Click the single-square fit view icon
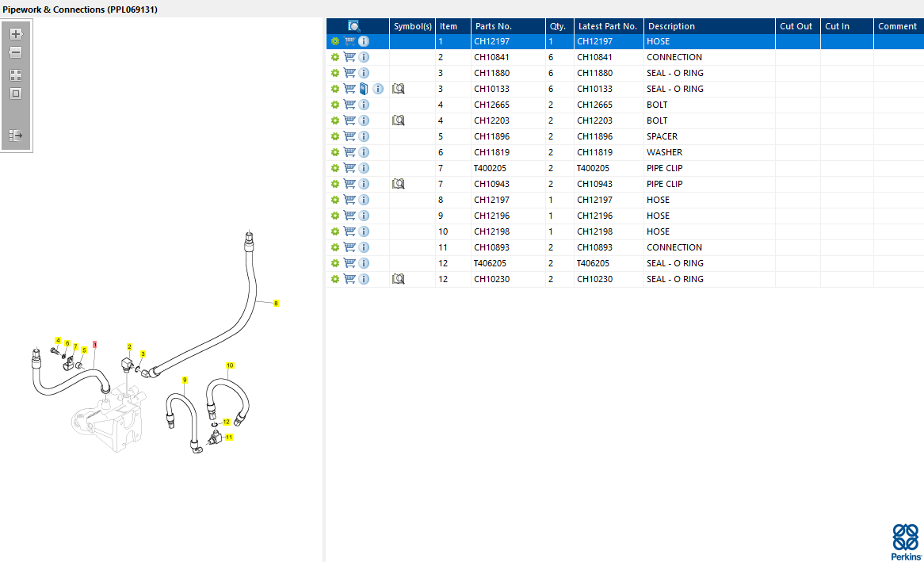The height and width of the screenshot is (562, 924). 16,94
